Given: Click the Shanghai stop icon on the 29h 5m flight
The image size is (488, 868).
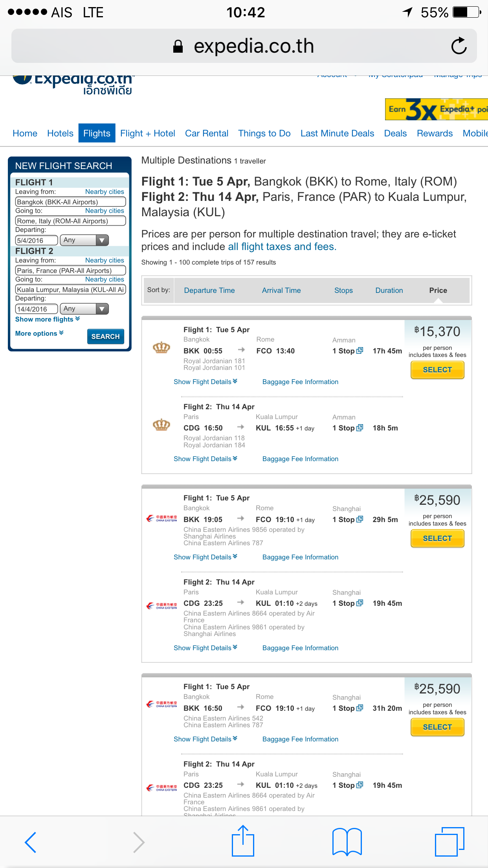Looking at the screenshot, I should (x=360, y=519).
